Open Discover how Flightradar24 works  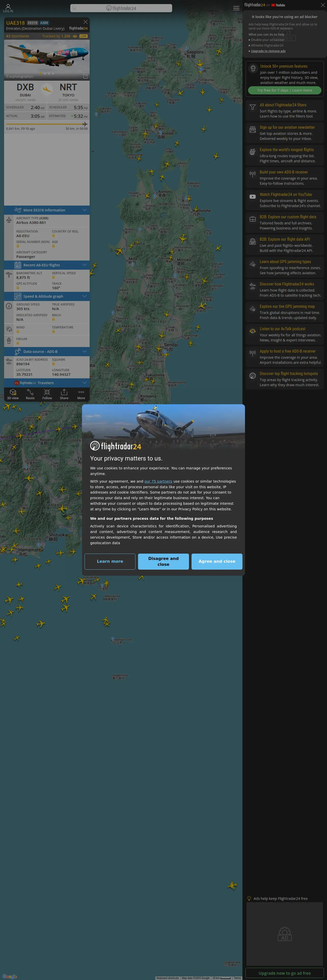[x=285, y=290]
